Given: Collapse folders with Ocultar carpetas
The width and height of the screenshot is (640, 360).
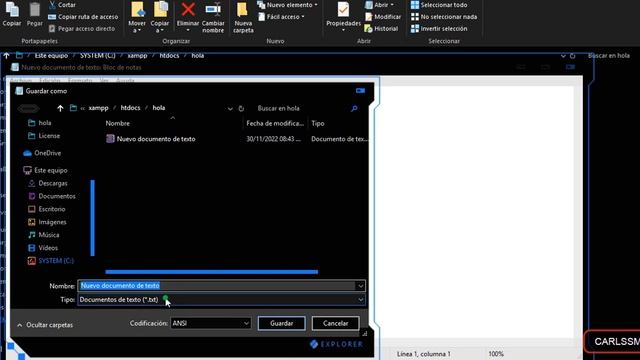Looking at the screenshot, I should 45,325.
